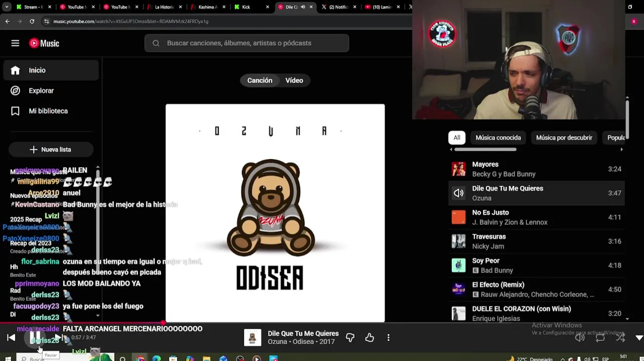Image resolution: width=644 pixels, height=361 pixels.
Task: Reload the browser page
Action: coord(32,22)
